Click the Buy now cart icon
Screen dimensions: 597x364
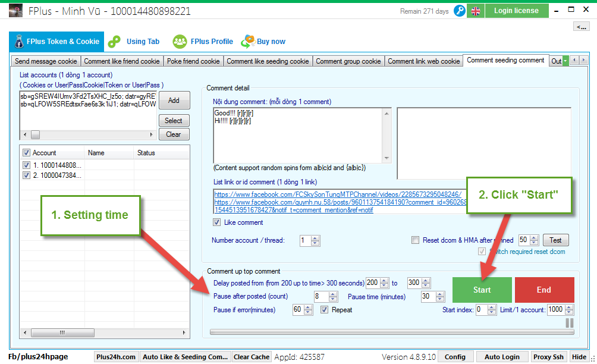click(x=248, y=42)
